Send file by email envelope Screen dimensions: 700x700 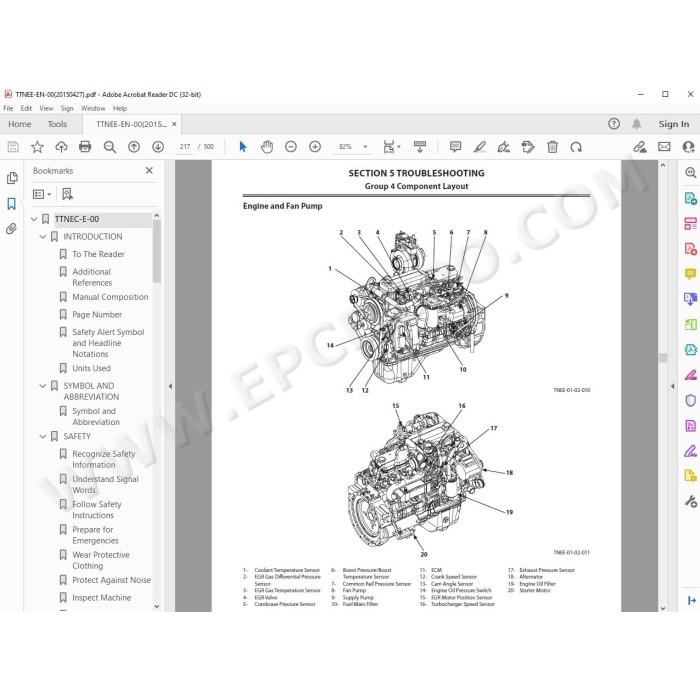tap(664, 146)
